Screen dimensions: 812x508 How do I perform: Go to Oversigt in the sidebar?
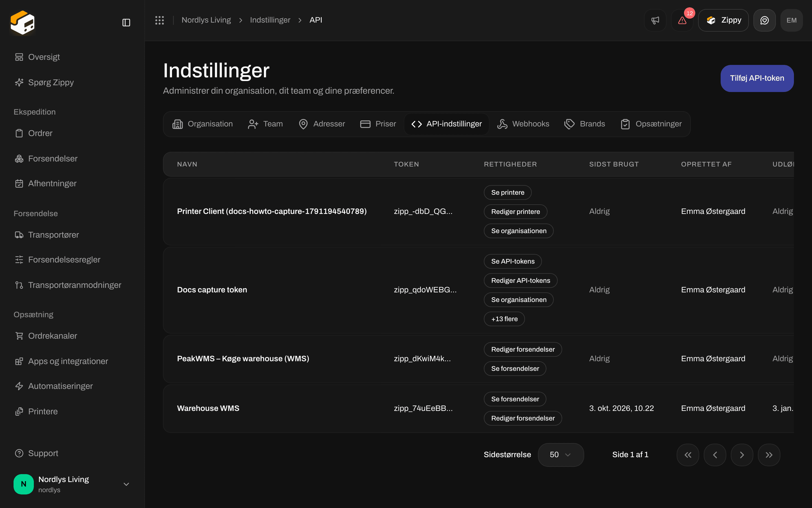coord(72,57)
